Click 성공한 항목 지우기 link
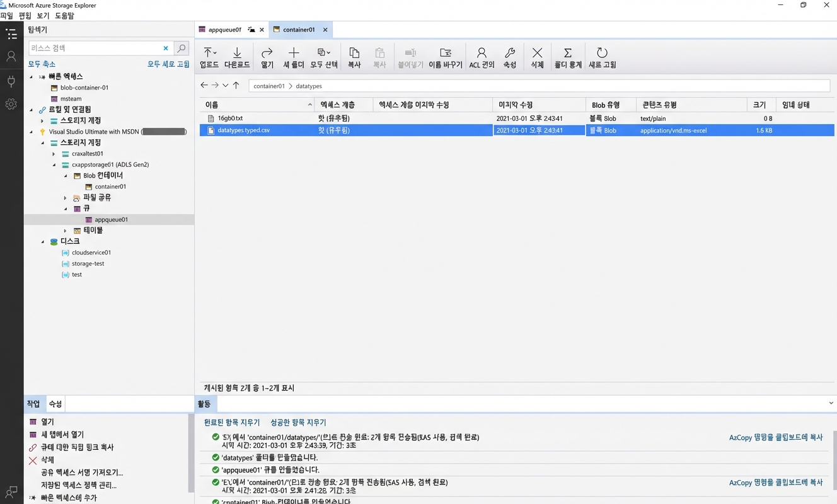Image resolution: width=837 pixels, height=504 pixels. click(298, 423)
